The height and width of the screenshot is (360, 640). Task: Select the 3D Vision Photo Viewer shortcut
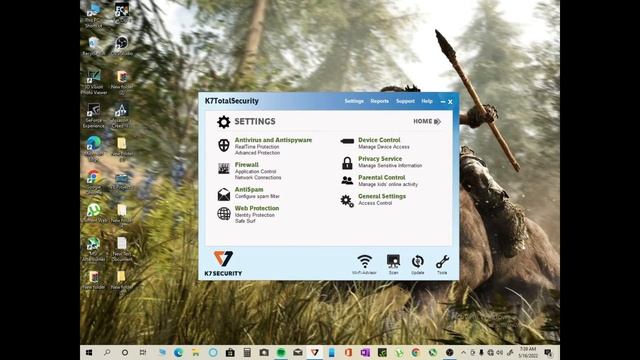[x=93, y=82]
